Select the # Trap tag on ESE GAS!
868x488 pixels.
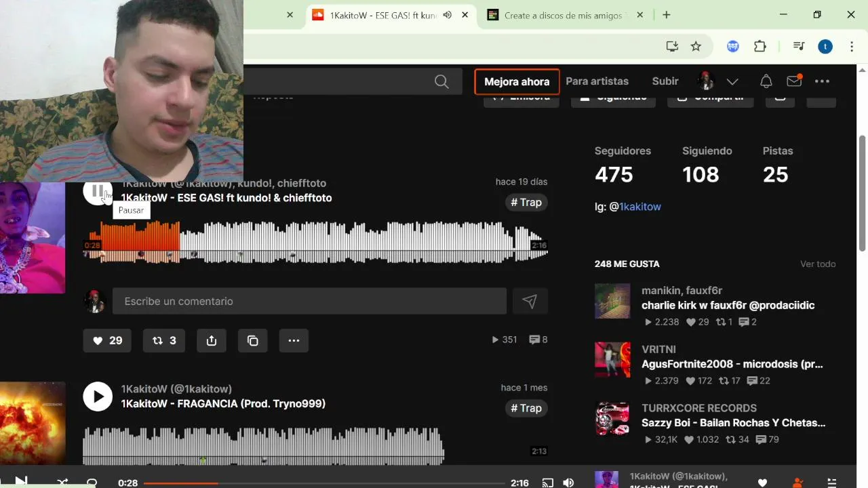(526, 202)
